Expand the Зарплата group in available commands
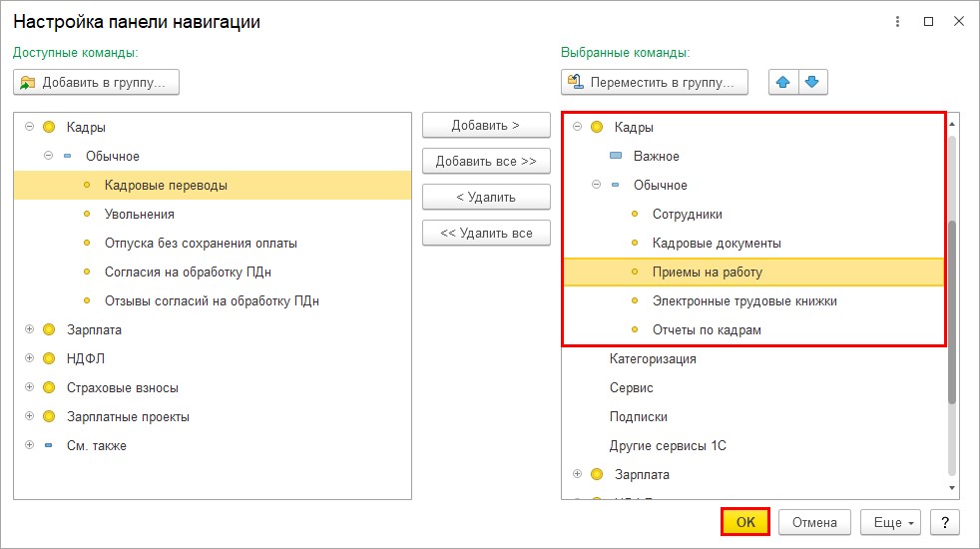Viewport: 980px width, 549px height. point(29,329)
